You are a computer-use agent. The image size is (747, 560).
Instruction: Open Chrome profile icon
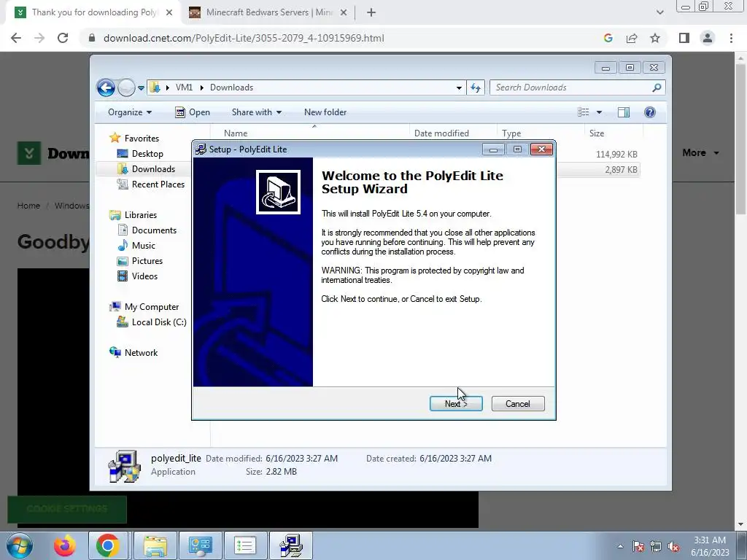pyautogui.click(x=708, y=38)
